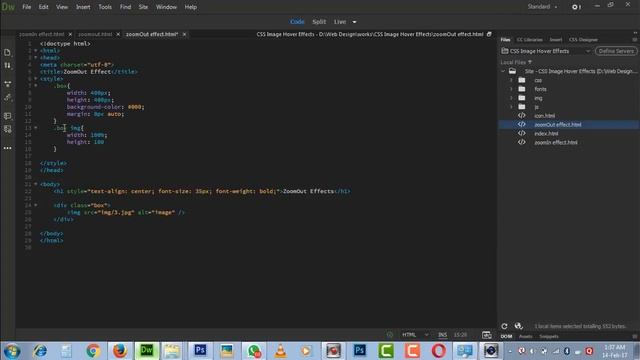The image size is (640, 360).
Task: Select zoomIn effect.html in the Files panel
Action: point(556,142)
